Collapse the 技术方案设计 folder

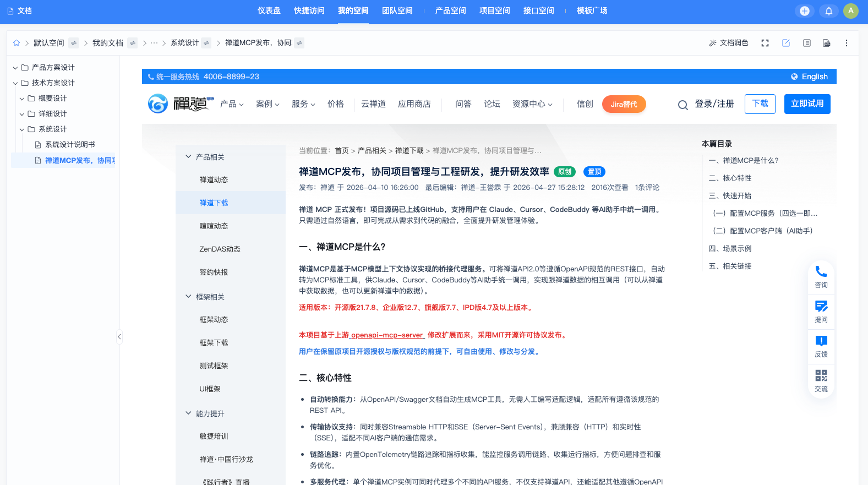[x=15, y=83]
